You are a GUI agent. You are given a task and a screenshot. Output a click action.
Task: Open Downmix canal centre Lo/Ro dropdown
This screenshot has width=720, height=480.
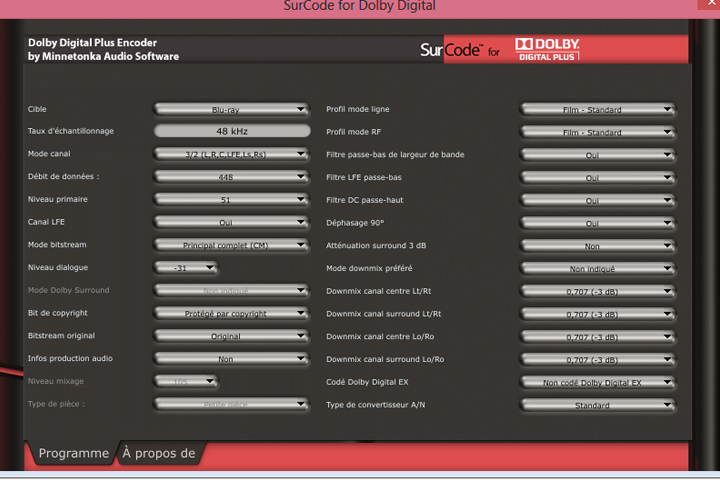click(598, 337)
